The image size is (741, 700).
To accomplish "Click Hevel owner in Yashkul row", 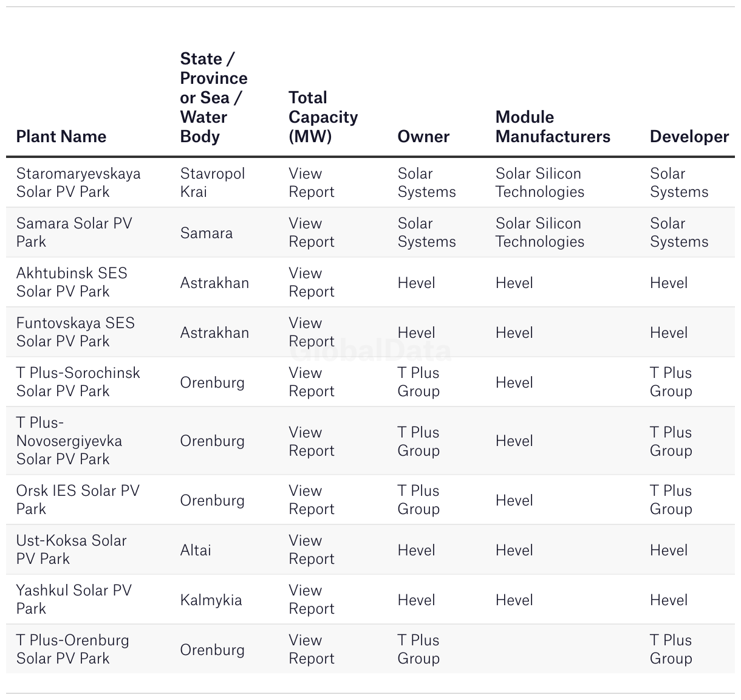I will pos(416,600).
